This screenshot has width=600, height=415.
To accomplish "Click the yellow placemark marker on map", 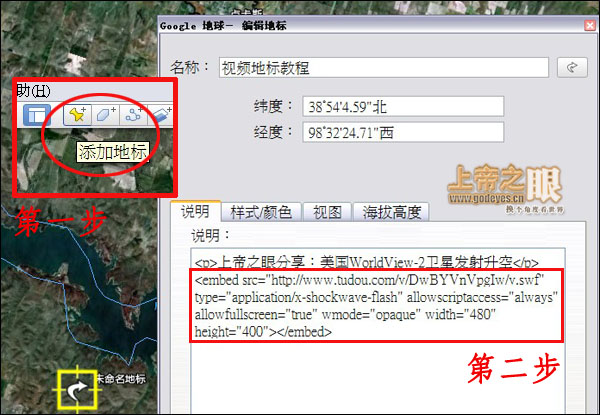I will [77, 389].
